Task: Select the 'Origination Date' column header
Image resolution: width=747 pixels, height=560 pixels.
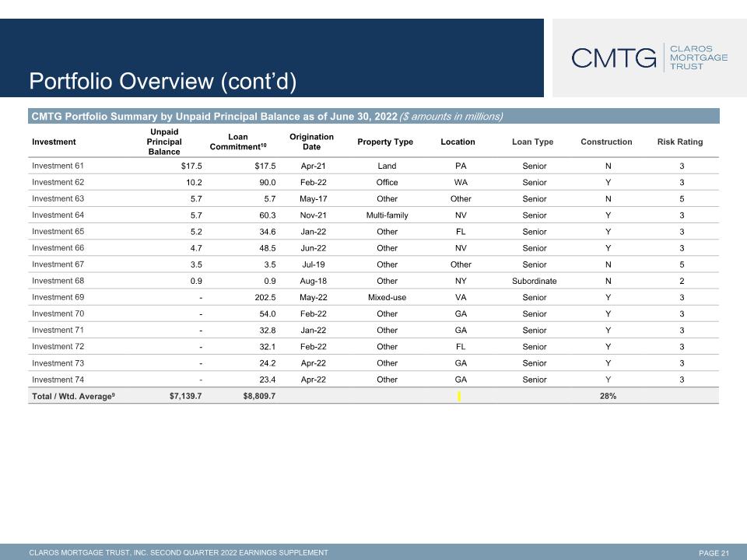Action: coord(311,142)
